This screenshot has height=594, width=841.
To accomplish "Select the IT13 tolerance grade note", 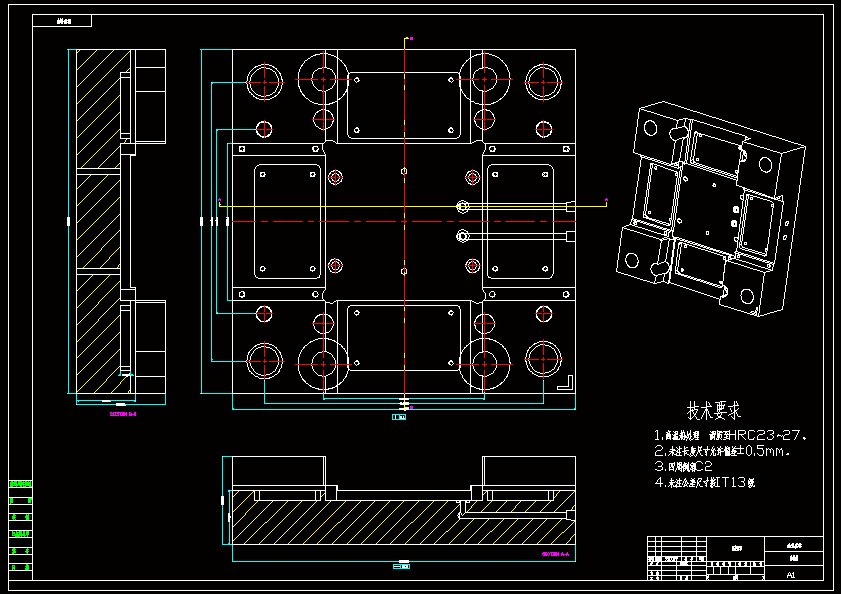I will 704,482.
